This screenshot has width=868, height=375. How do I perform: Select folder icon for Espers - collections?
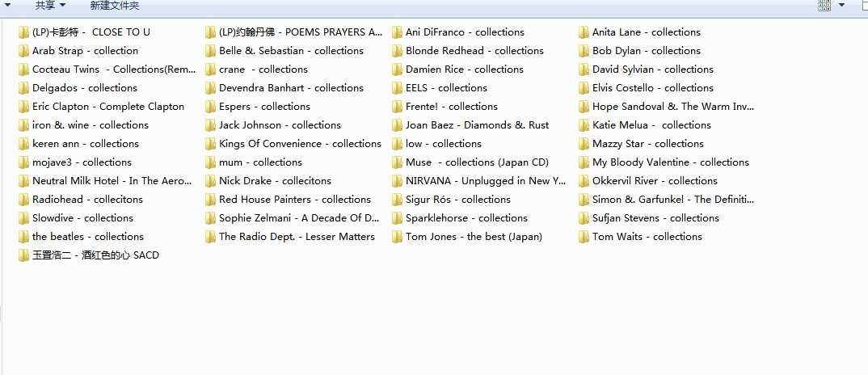[x=210, y=107]
